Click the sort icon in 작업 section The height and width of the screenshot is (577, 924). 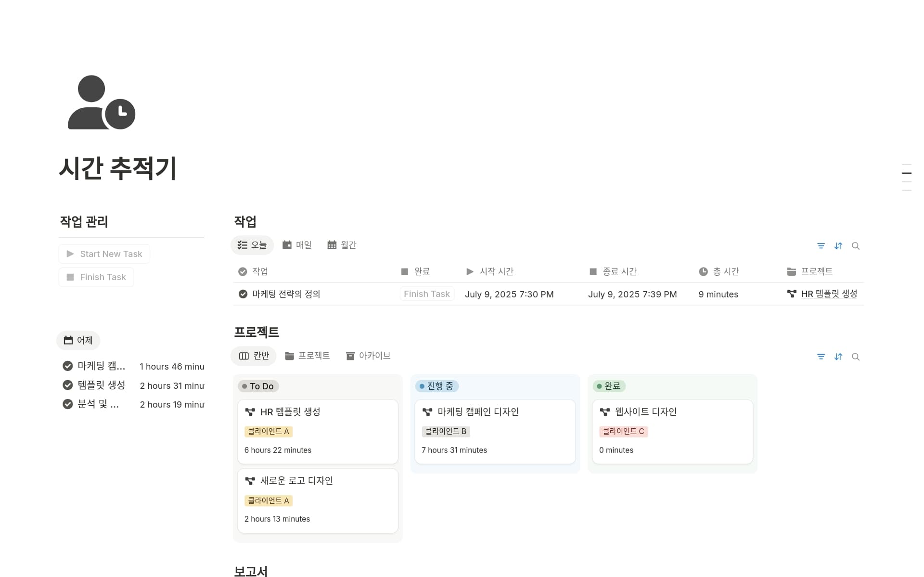(838, 246)
